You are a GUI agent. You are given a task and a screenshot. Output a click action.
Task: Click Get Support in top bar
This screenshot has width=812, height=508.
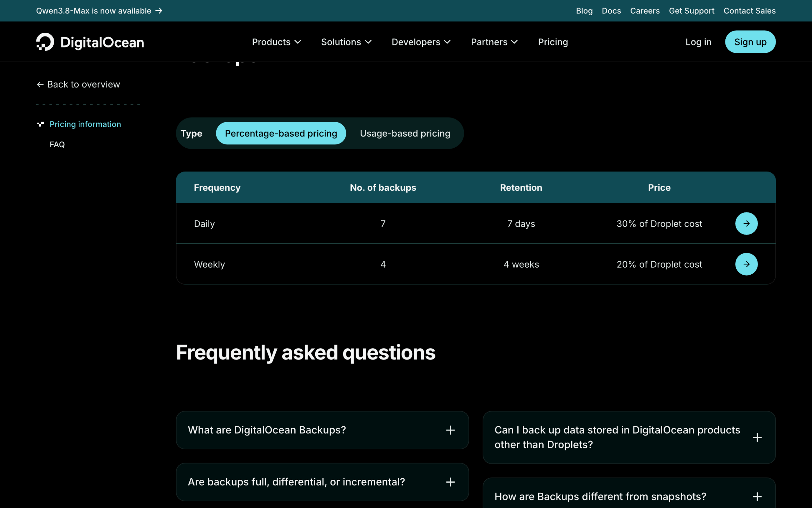point(691,11)
